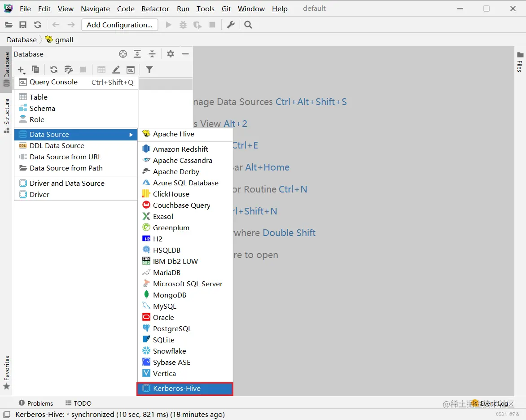Refresh database with refresh icon

(x=54, y=70)
